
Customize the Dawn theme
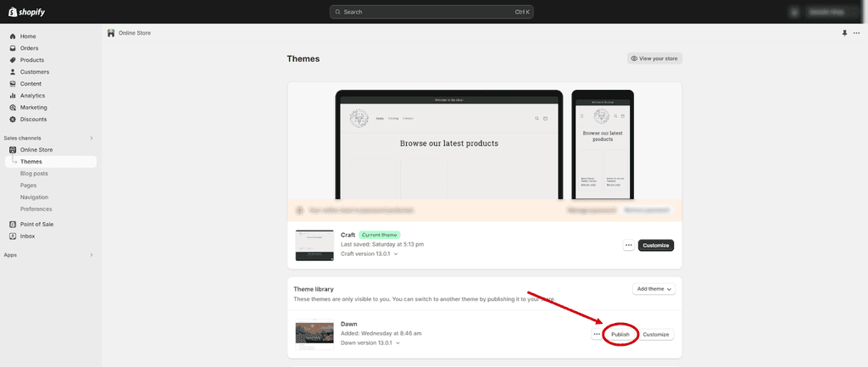pos(656,334)
